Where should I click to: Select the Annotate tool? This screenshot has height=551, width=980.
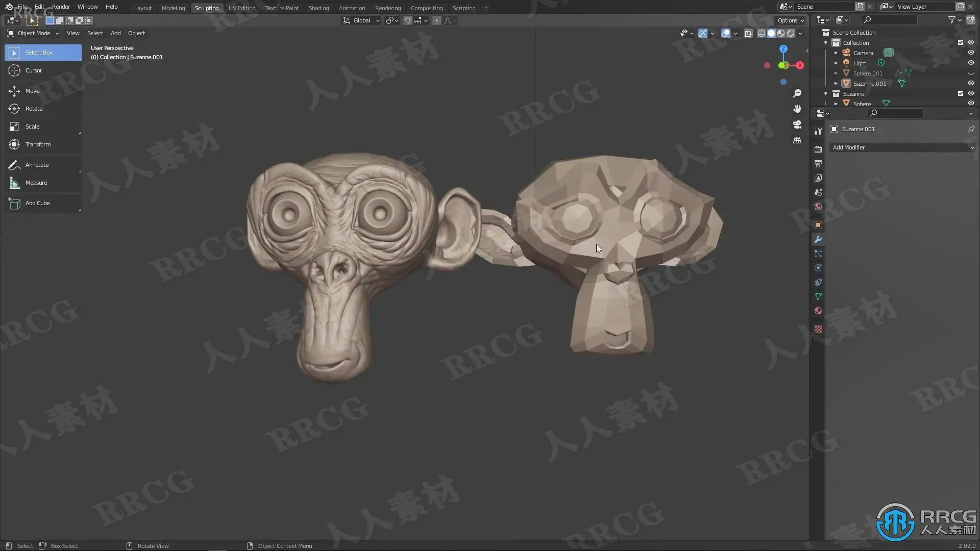(x=37, y=165)
